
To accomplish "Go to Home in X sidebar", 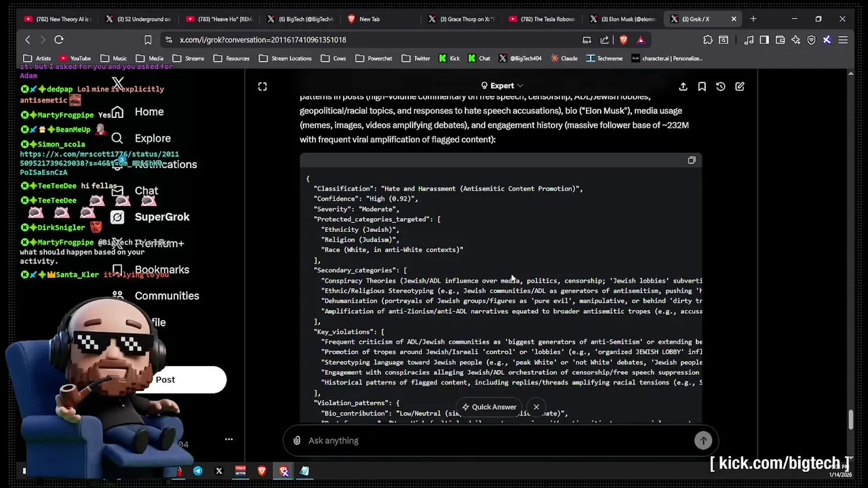I will pos(138,112).
